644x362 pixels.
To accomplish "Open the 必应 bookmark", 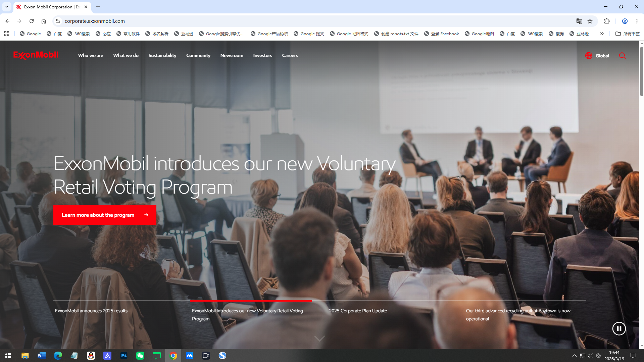I will (x=103, y=34).
